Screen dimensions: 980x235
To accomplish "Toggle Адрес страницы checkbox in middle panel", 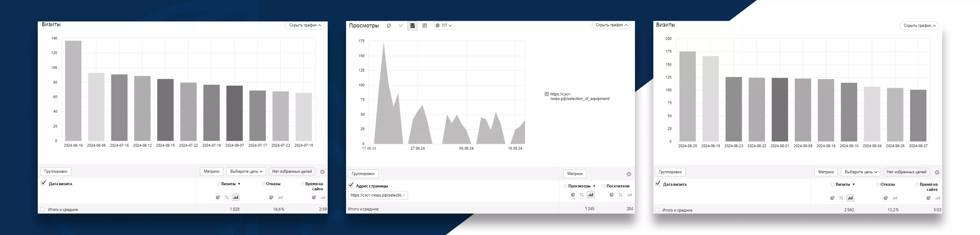I will pos(351,185).
